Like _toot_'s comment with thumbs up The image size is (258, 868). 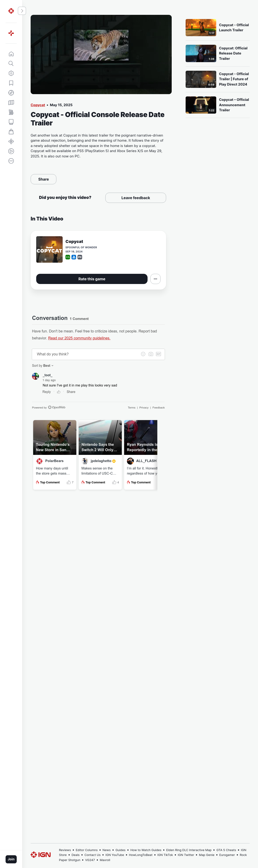59,392
